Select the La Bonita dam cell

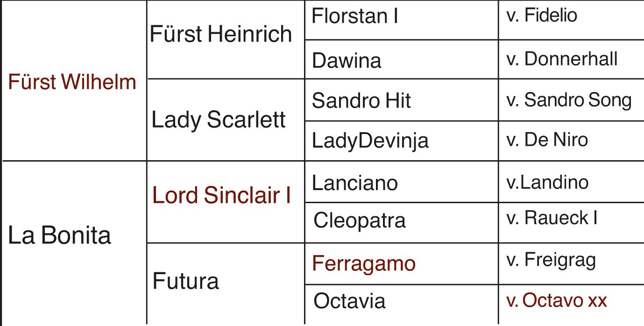(60, 236)
